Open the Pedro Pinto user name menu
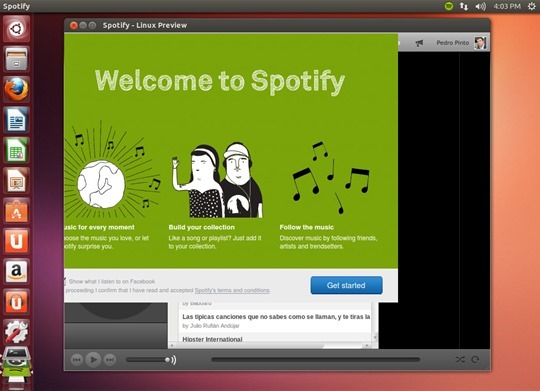Viewport: 540px width, 391px height. [x=453, y=43]
